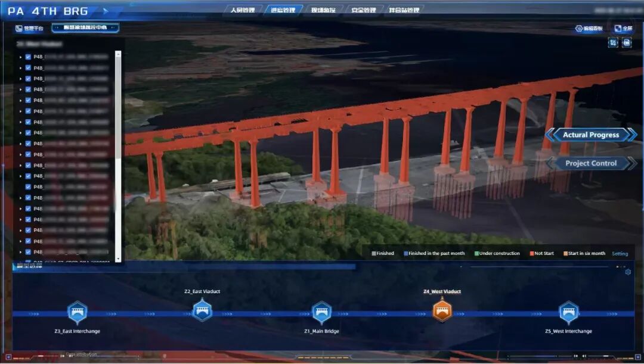
Task: Toggle checkbox of P4B row lacking expand arrow
Action: click(28, 186)
